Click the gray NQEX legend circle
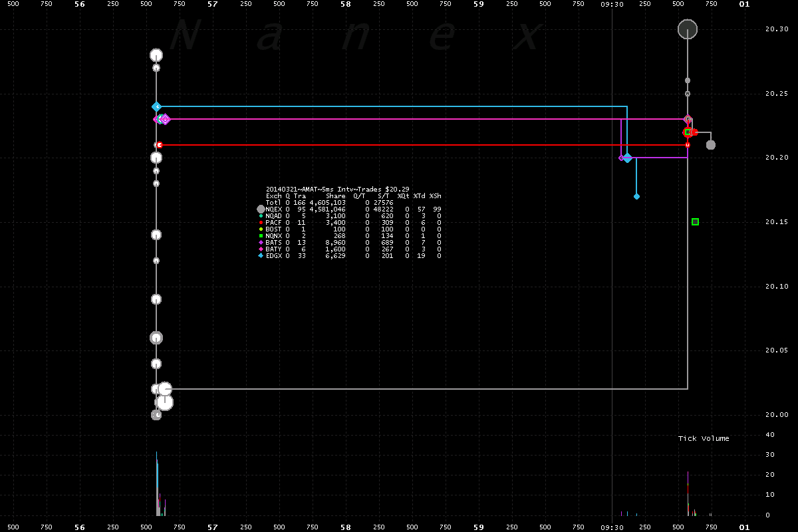The height and width of the screenshot is (532, 798). (261, 209)
